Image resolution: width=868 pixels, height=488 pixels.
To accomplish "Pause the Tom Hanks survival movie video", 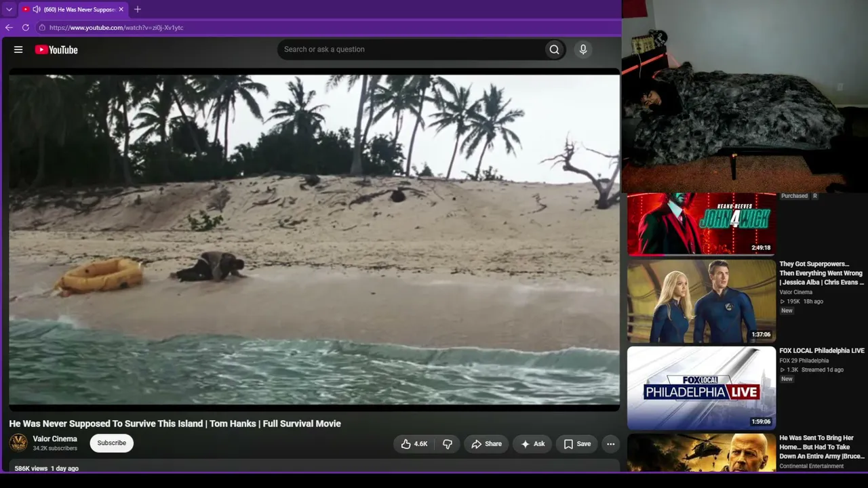I will (314, 239).
